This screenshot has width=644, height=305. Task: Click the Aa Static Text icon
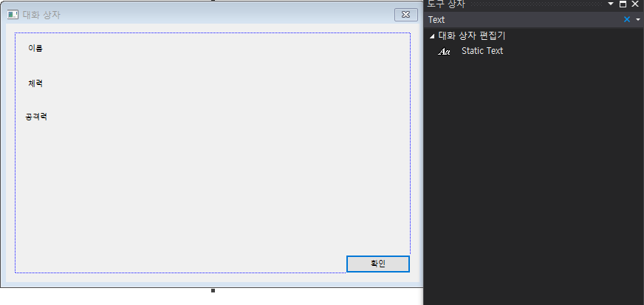tap(444, 51)
